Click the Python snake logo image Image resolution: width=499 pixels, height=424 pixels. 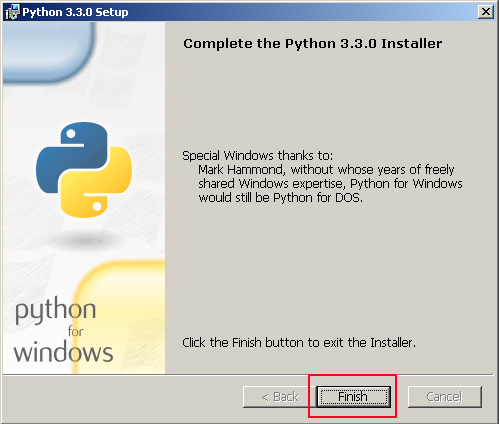(84, 170)
